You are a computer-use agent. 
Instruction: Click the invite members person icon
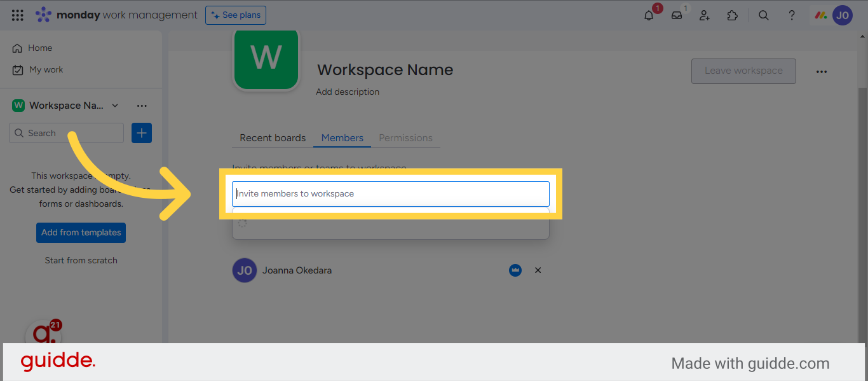click(x=705, y=15)
